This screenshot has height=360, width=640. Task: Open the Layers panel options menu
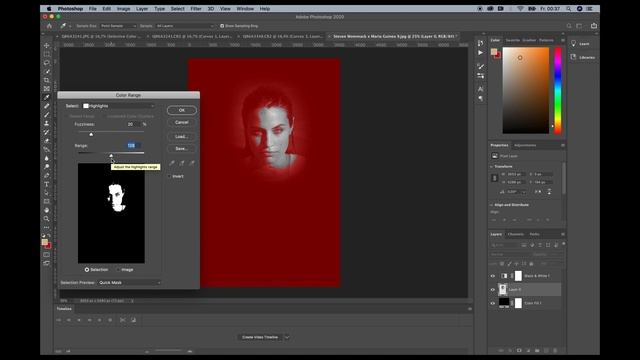pyautogui.click(x=563, y=234)
